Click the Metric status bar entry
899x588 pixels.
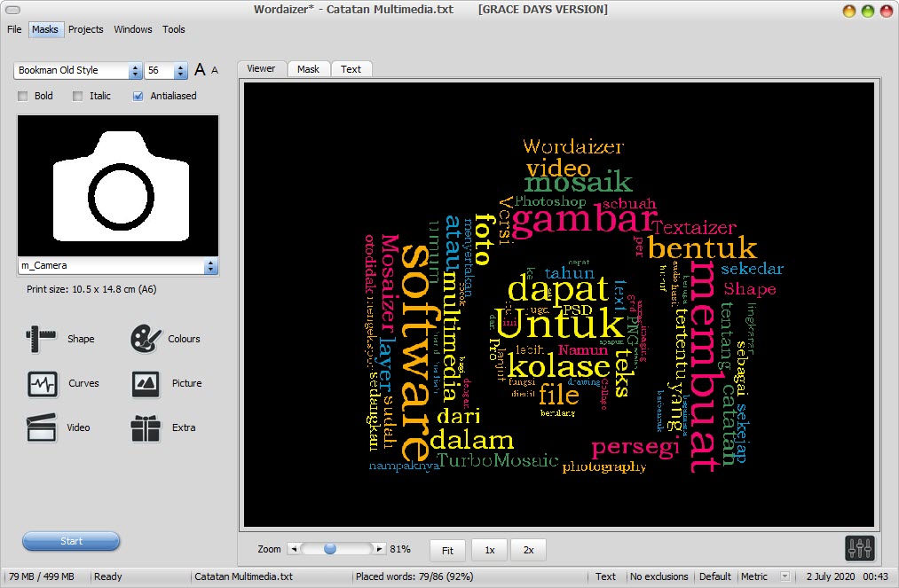point(754,576)
